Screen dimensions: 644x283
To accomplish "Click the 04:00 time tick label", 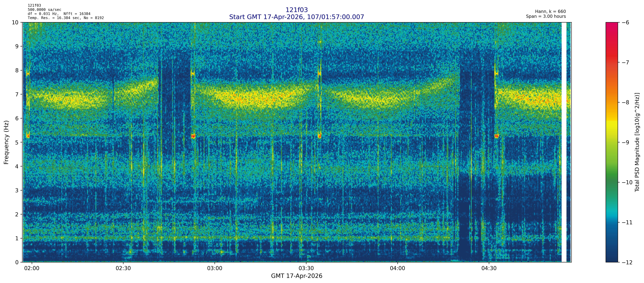I will tap(397, 269).
